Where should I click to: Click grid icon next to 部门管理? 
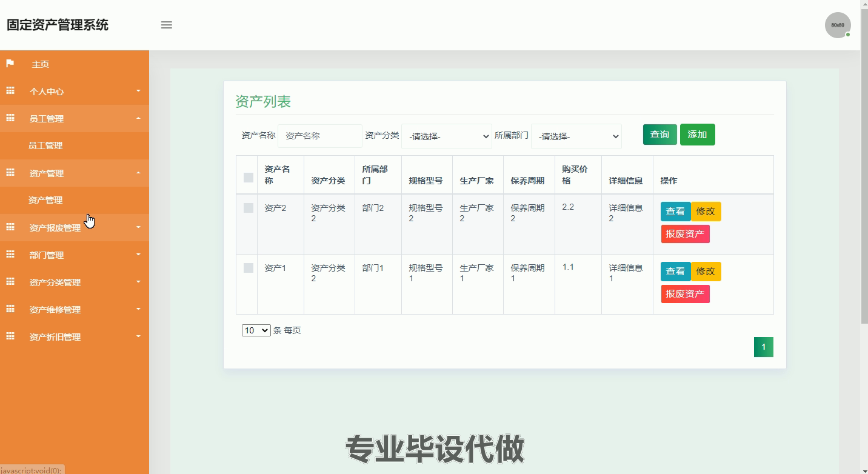click(x=10, y=255)
